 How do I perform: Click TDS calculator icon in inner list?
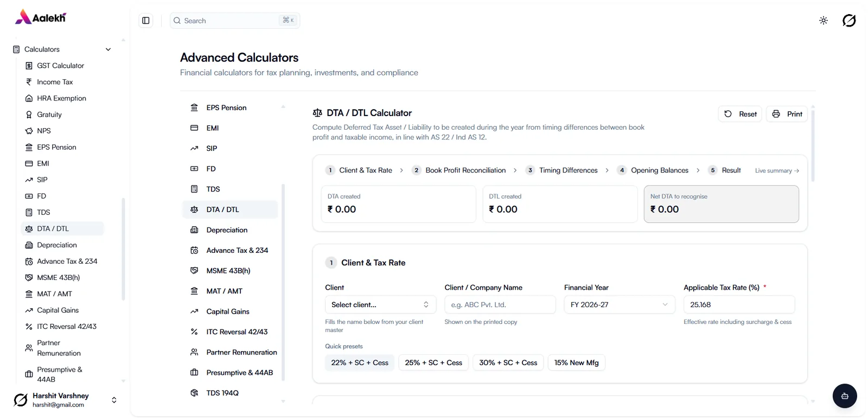coord(194,189)
